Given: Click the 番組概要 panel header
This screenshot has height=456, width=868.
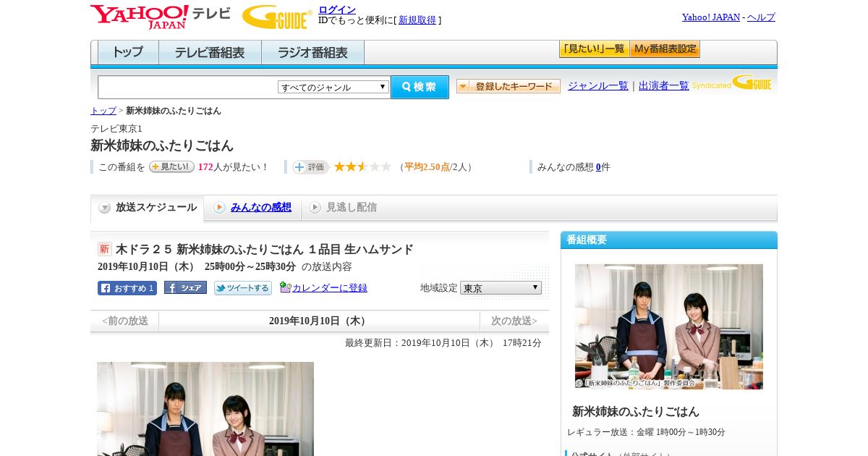Looking at the screenshot, I should (669, 240).
